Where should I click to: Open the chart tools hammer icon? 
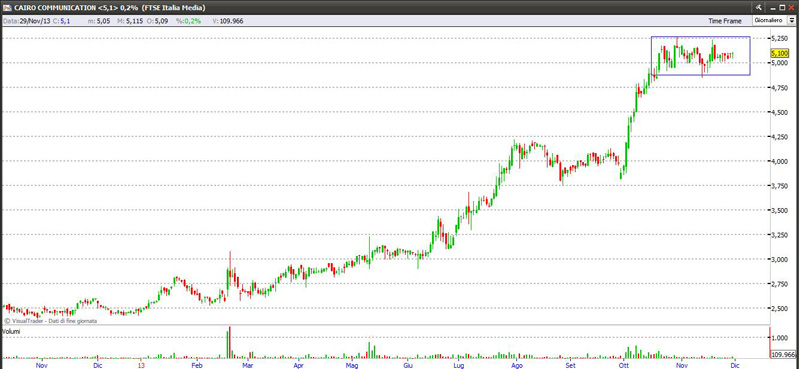coord(758,8)
